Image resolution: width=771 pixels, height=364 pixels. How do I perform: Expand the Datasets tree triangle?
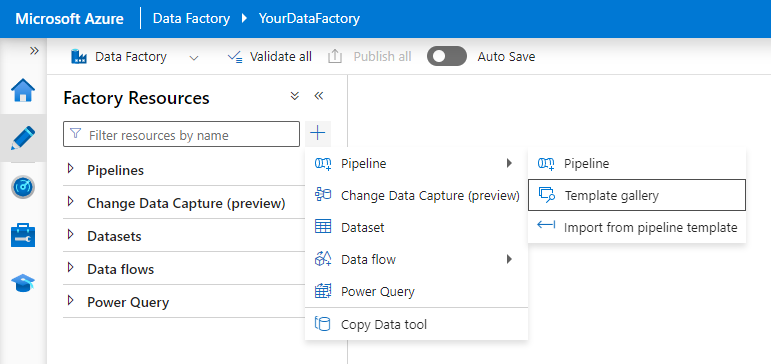[x=70, y=235]
